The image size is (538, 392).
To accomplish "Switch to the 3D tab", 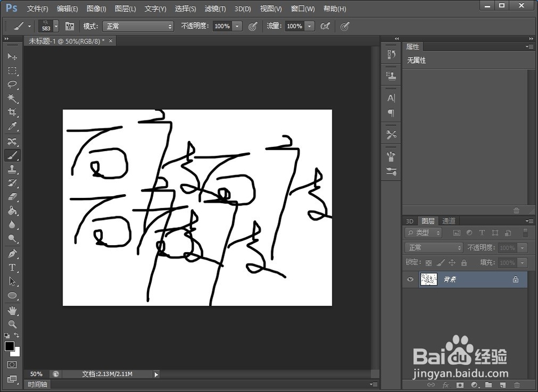I will [x=409, y=221].
